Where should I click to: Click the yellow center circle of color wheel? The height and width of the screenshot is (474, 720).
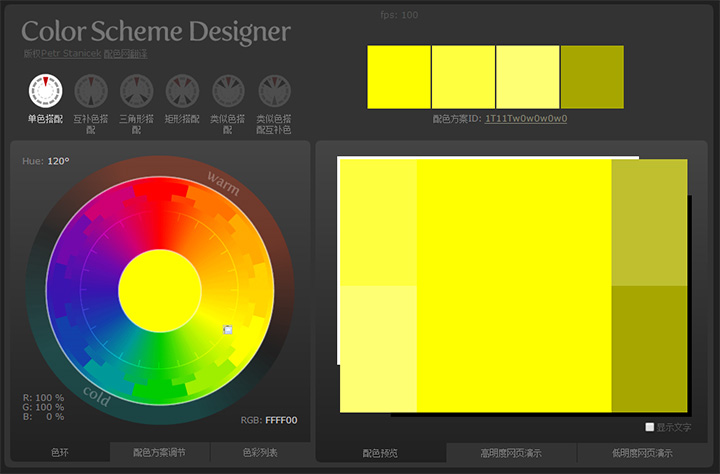[160, 291]
